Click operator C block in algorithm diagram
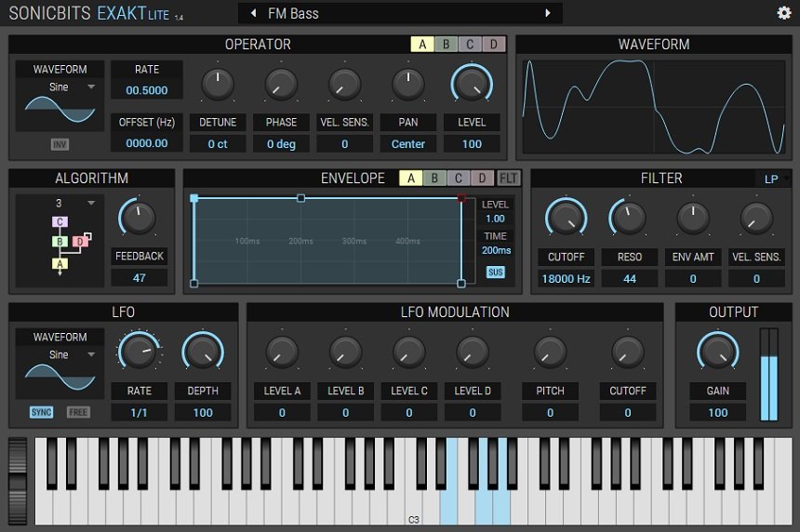The image size is (800, 532). 60,222
